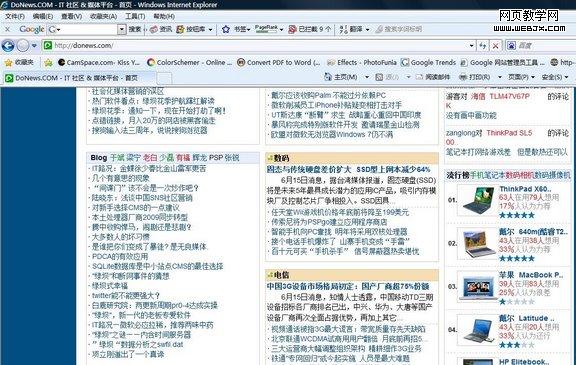This screenshot has height=365, width=576.
Task: Expand the 翻译 translate dropdown arrow
Action: [367, 29]
